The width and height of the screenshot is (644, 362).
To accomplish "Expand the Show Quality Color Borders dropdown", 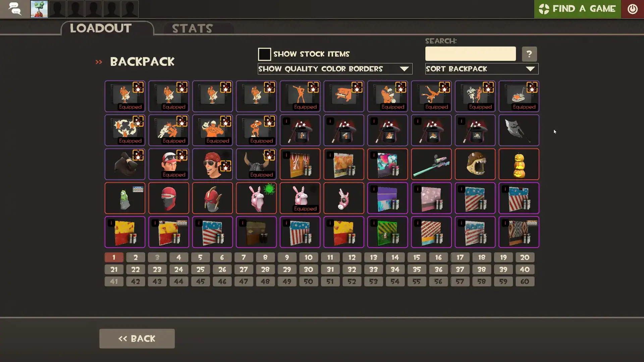I will pos(335,69).
